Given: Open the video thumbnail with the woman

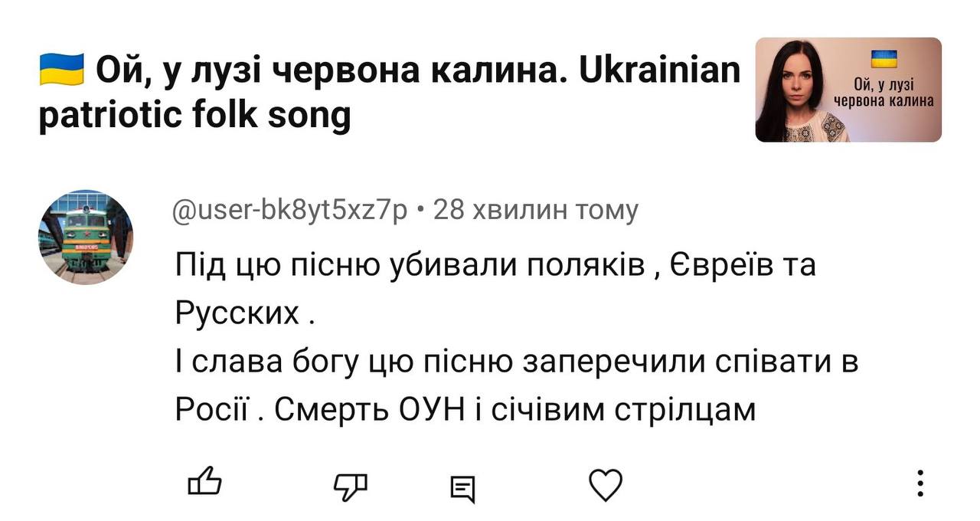Looking at the screenshot, I should (804, 90).
